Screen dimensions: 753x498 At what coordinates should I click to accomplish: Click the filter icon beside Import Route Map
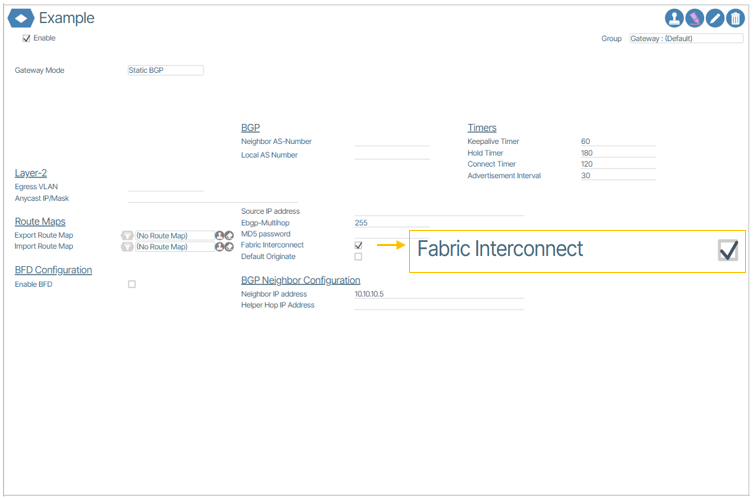127,247
